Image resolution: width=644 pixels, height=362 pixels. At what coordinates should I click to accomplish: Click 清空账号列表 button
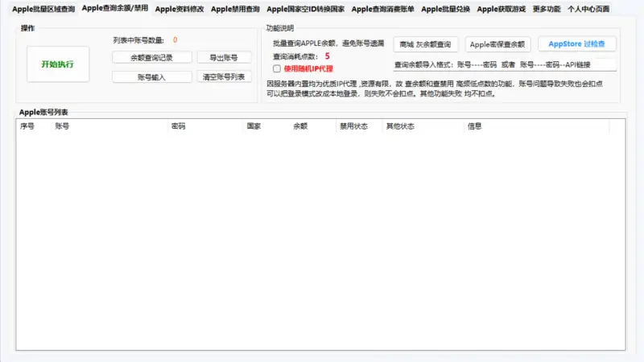224,76
